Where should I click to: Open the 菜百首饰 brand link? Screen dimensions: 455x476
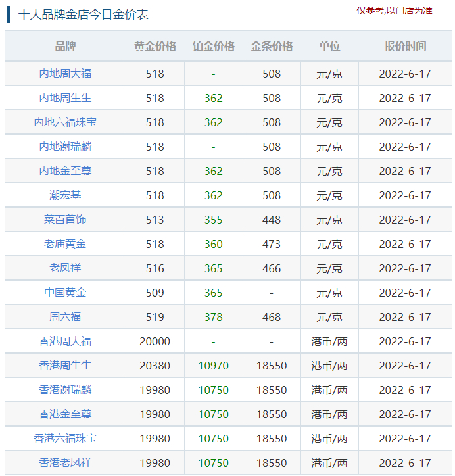click(x=65, y=220)
